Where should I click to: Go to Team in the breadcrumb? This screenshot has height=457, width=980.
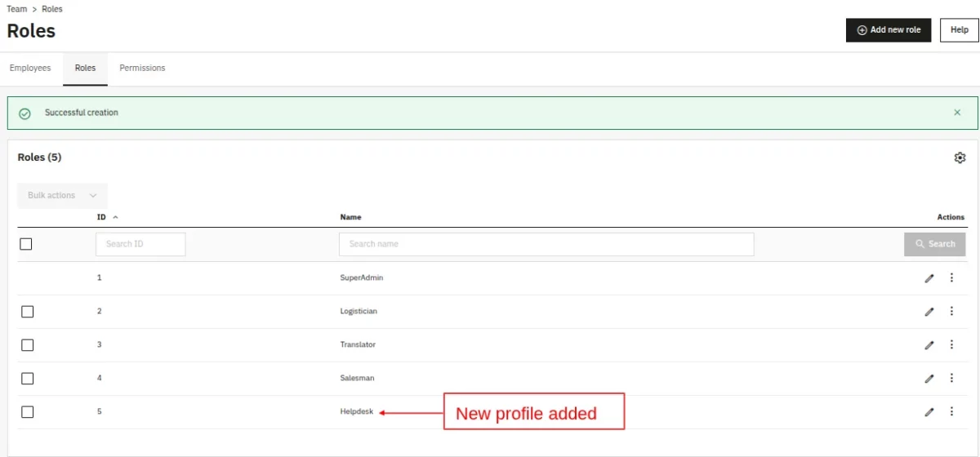tap(16, 9)
